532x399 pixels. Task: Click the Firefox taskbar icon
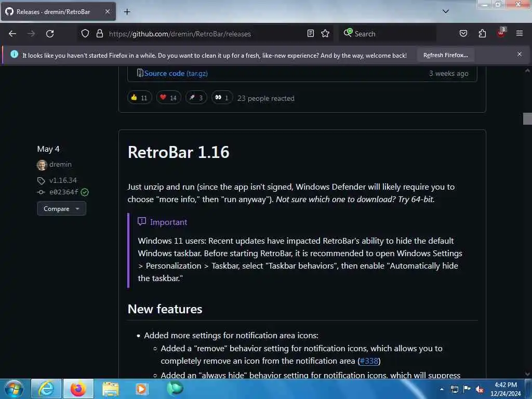(x=78, y=389)
